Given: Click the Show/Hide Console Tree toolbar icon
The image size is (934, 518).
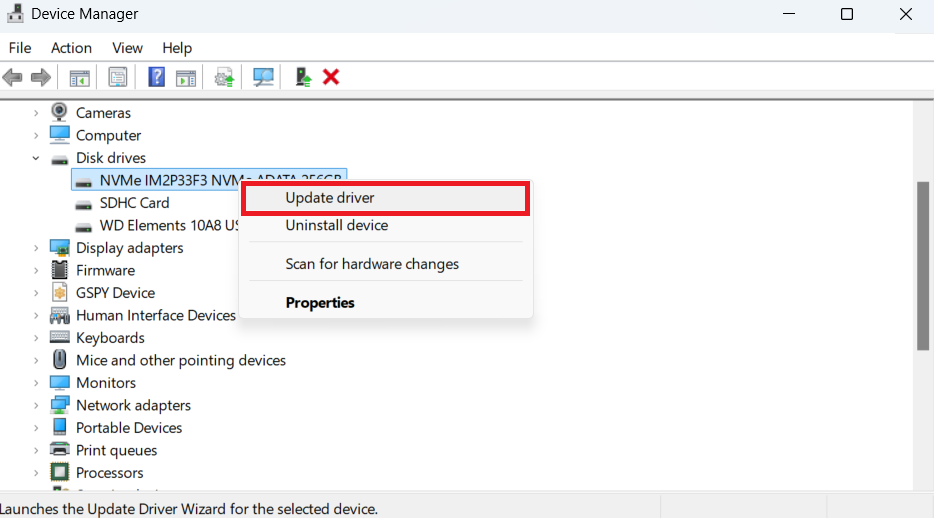Looking at the screenshot, I should tap(79, 77).
